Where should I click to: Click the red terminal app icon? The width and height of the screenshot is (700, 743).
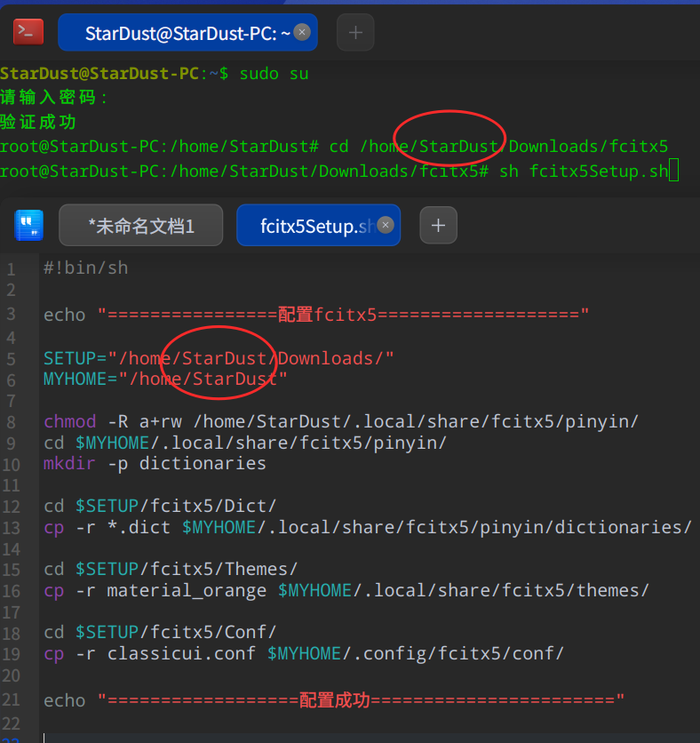click(28, 32)
